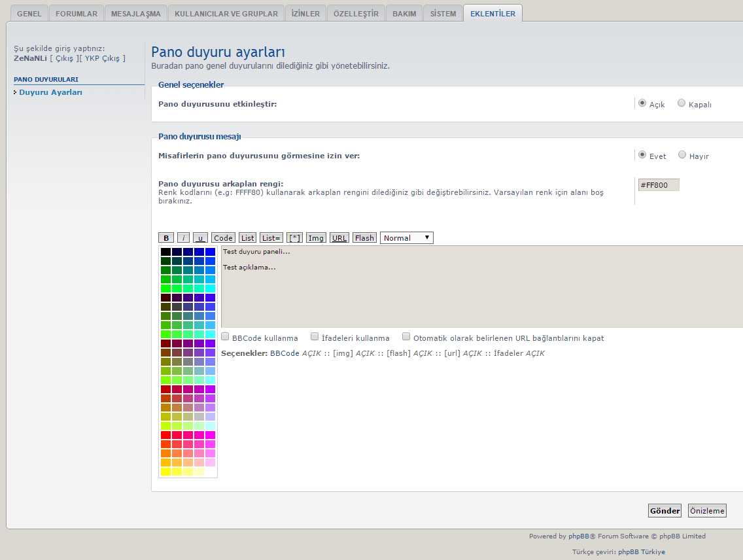Click inside the announcement message textarea
Viewport: 743px width, 560px height.
tap(482, 286)
